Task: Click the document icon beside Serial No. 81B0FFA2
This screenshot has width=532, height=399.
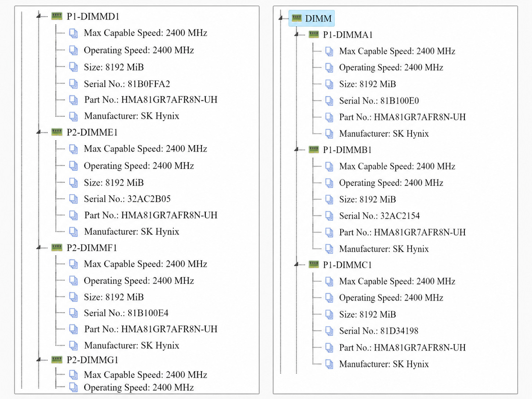Action: pos(73,84)
